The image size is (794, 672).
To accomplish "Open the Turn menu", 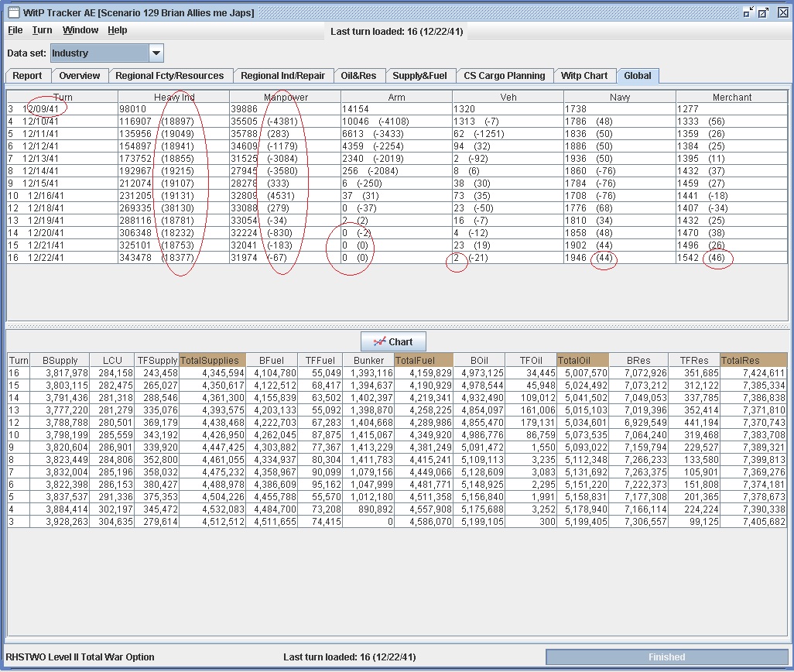I will click(42, 30).
